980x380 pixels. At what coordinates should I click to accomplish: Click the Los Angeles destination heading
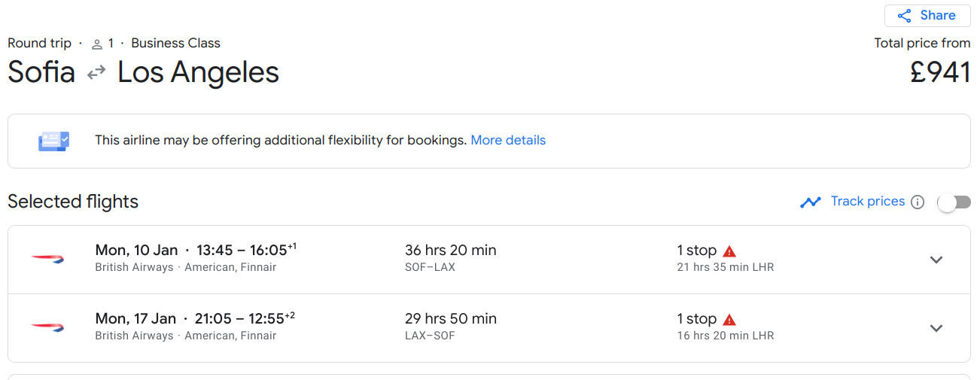click(x=199, y=72)
